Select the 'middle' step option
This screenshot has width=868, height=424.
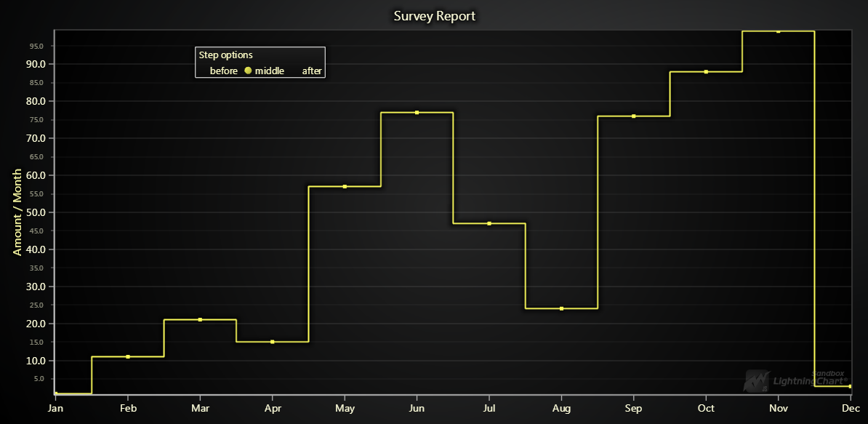[x=265, y=71]
